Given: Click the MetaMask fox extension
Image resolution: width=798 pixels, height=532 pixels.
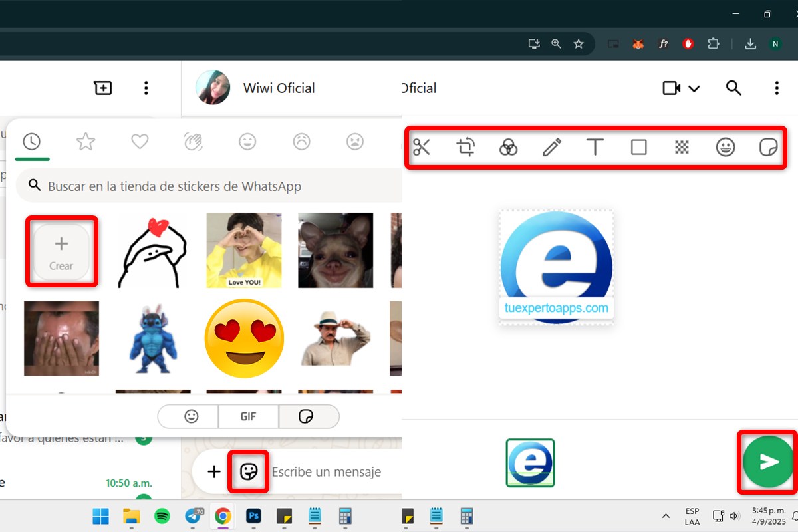Looking at the screenshot, I should [x=638, y=44].
